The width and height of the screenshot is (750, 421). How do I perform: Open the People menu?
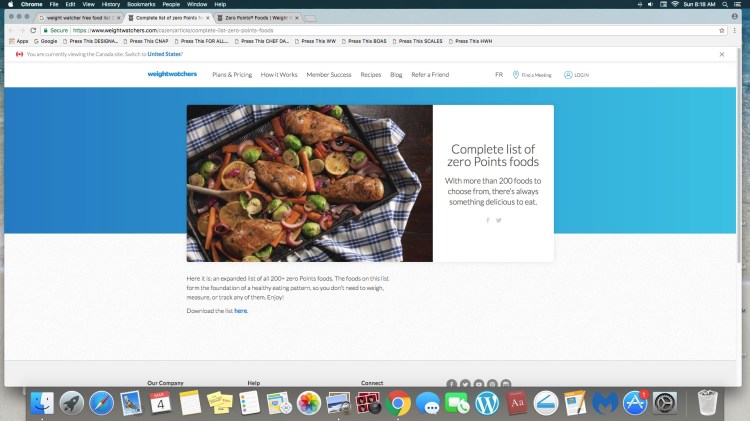click(x=171, y=4)
